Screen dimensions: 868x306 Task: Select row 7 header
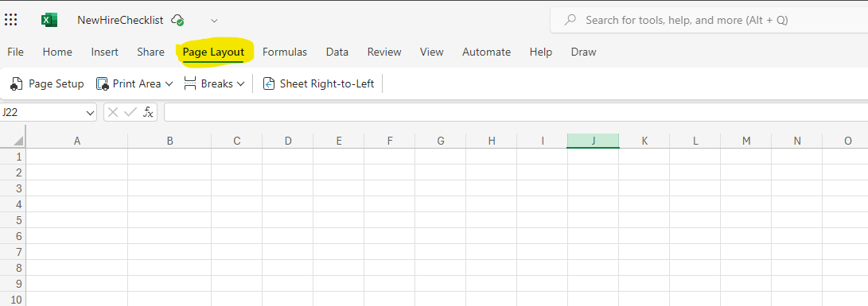tap(13, 252)
